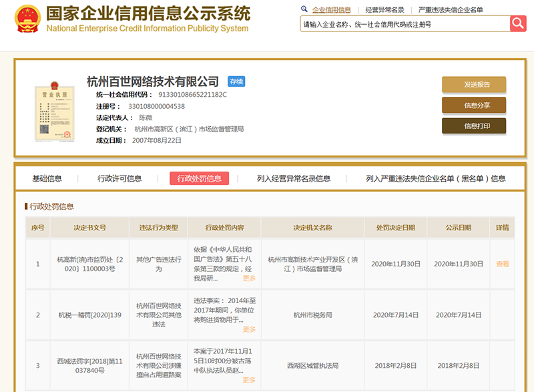Switch to the 基础信息 tab
The image size is (534, 392).
point(47,178)
